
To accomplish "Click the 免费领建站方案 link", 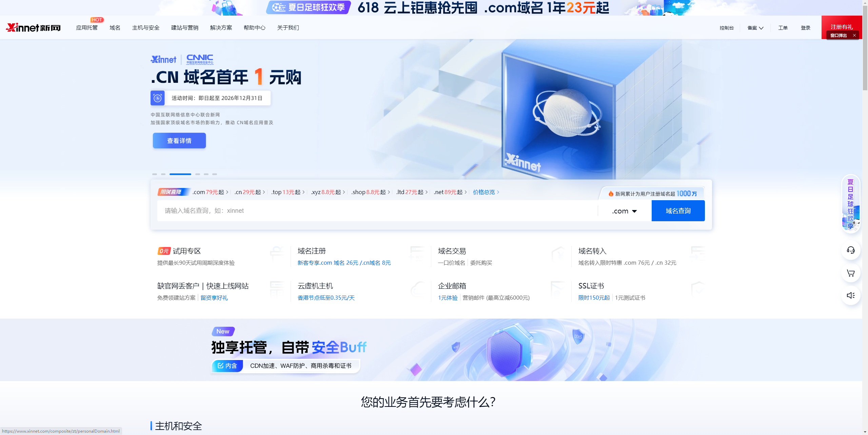I will click(x=177, y=298).
